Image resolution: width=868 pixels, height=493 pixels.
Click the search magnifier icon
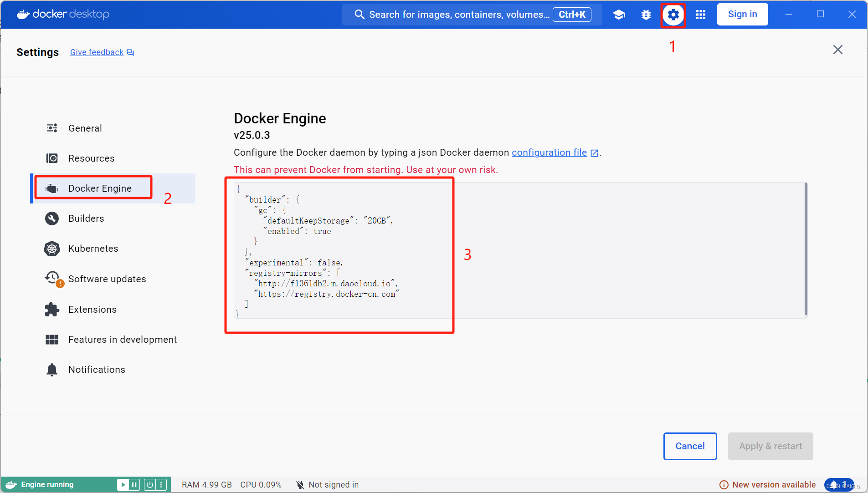tap(360, 15)
